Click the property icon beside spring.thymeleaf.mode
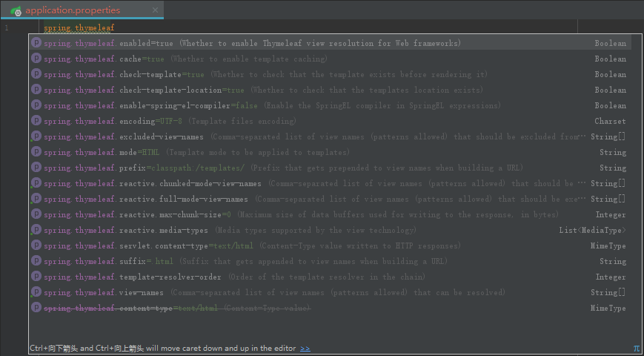The height and width of the screenshot is (356, 644). click(x=36, y=152)
